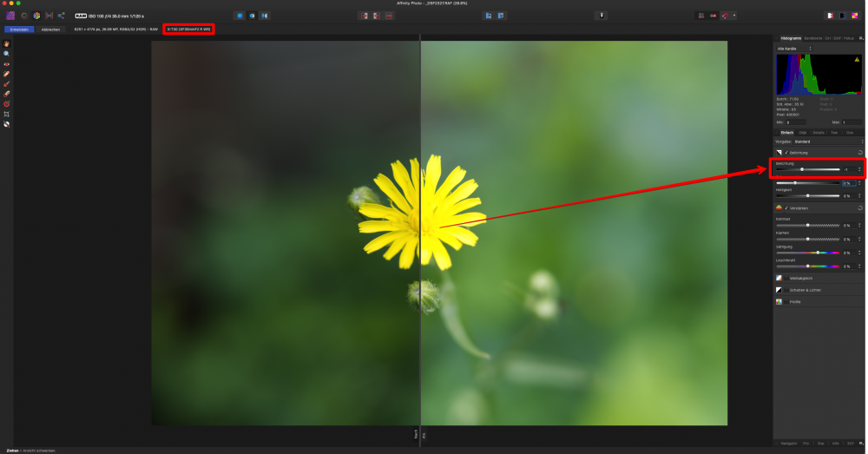
Task: Select the Einfach adjustments tab
Action: [x=786, y=133]
